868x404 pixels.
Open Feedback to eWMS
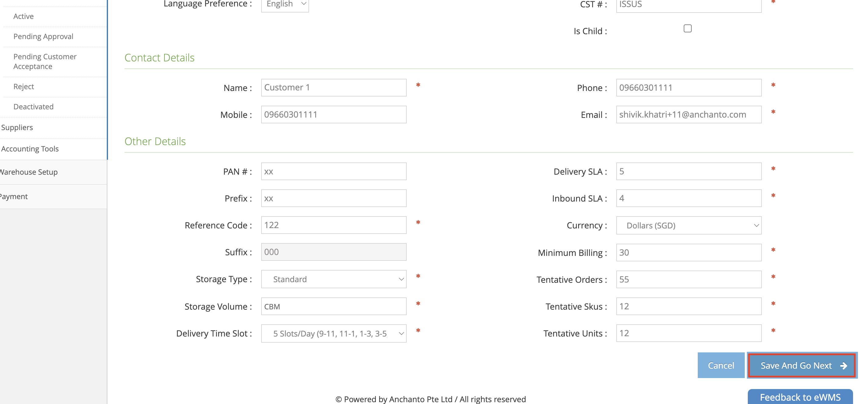click(x=800, y=397)
